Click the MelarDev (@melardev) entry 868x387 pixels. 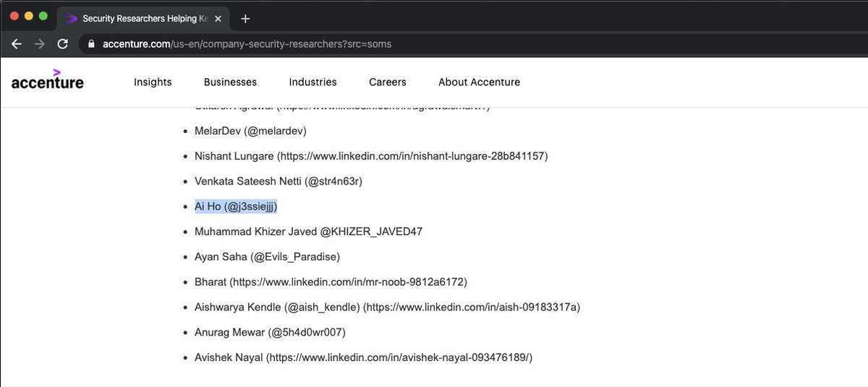tap(250, 131)
